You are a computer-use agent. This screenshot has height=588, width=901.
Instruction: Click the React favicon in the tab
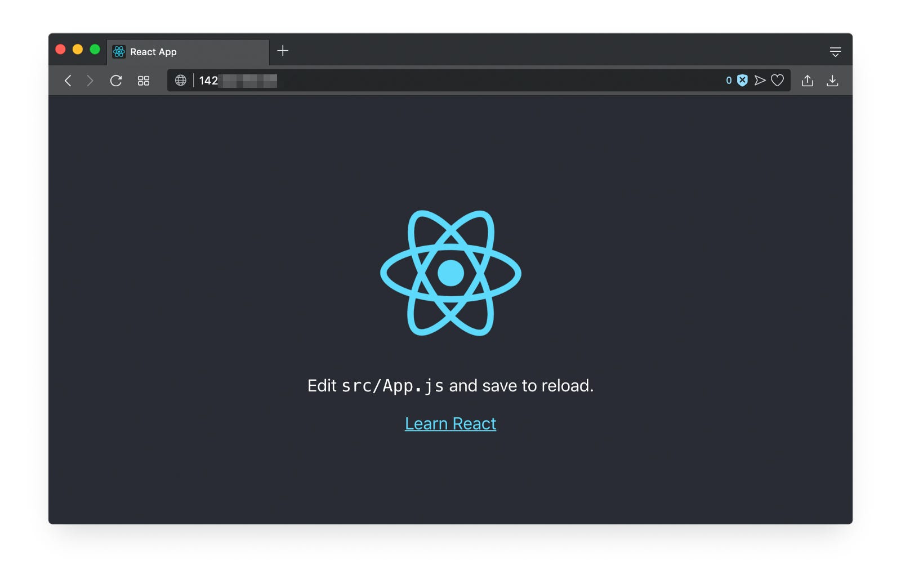(x=119, y=52)
